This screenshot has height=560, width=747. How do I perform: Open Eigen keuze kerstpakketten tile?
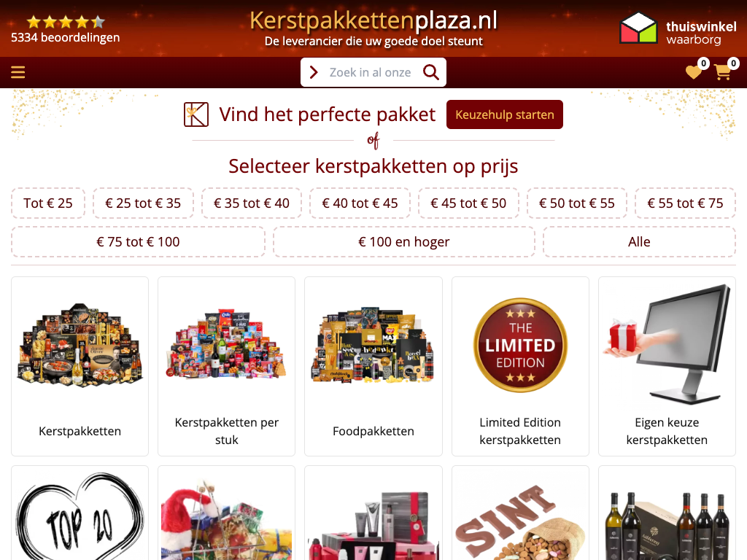click(667, 366)
